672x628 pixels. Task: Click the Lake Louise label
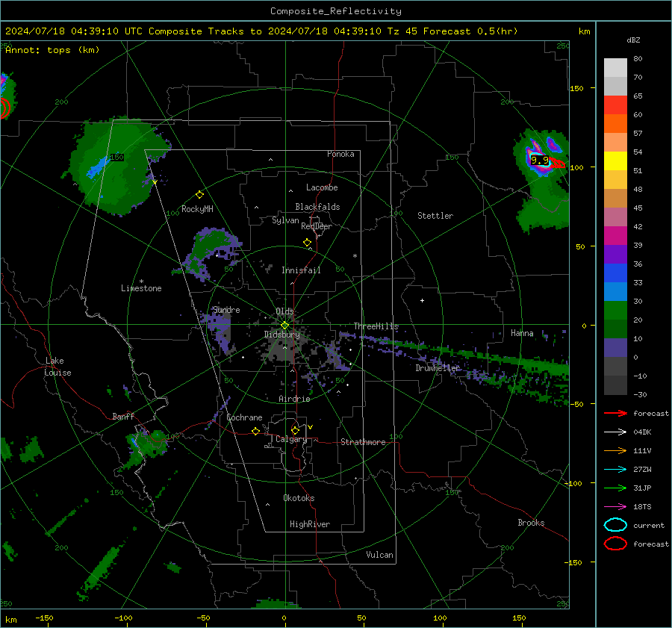[57, 367]
